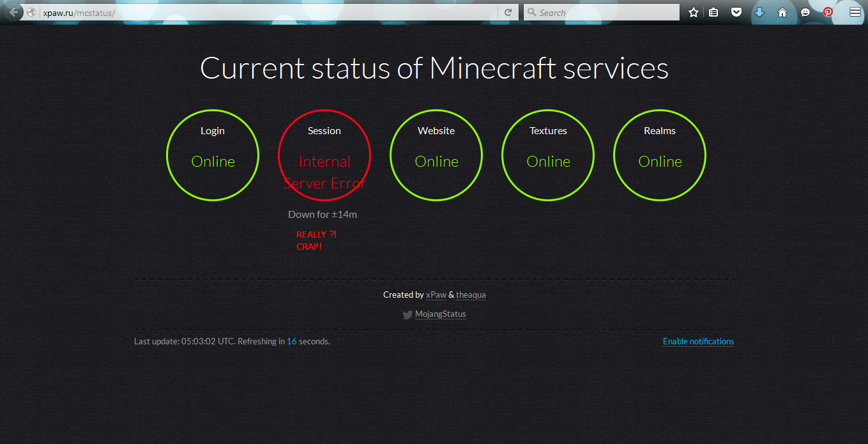Screen dimensions: 868x444
Task: Go to the home page icon
Action: click(x=782, y=12)
